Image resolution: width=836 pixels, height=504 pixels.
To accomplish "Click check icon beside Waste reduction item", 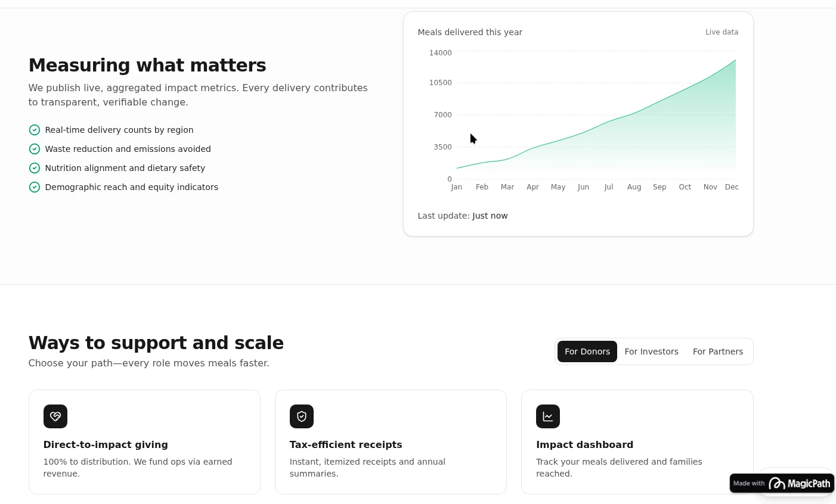I will click(x=35, y=149).
